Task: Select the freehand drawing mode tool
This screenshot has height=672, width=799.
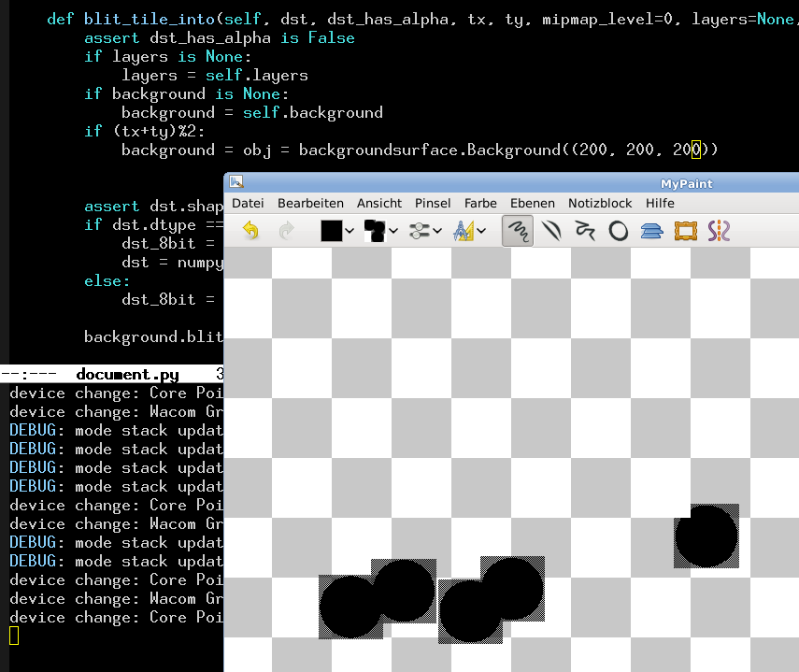Action: [x=518, y=231]
